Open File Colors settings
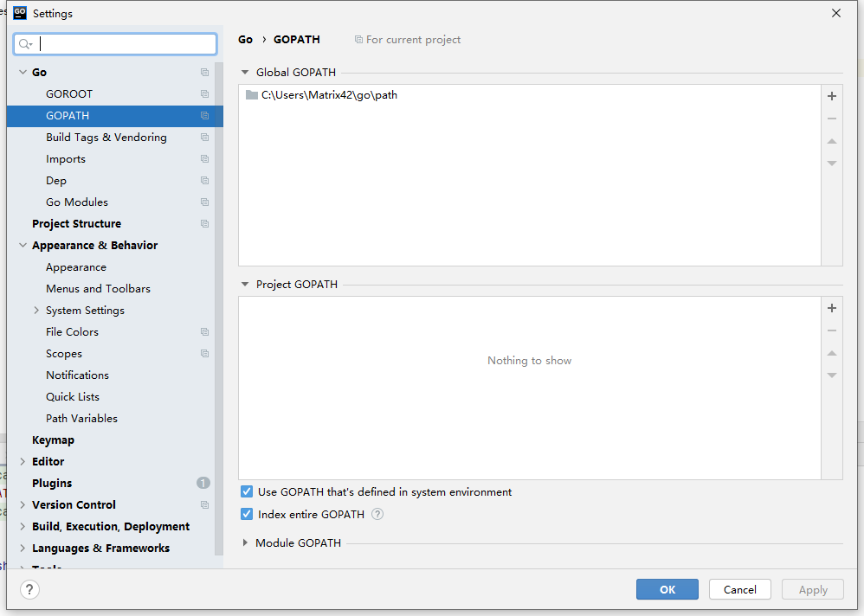This screenshot has height=616, width=864. click(72, 332)
